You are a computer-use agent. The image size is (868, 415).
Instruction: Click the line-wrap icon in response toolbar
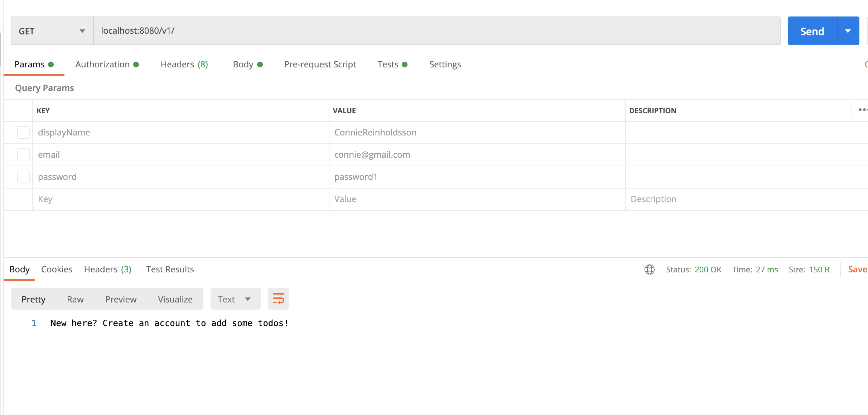279,299
